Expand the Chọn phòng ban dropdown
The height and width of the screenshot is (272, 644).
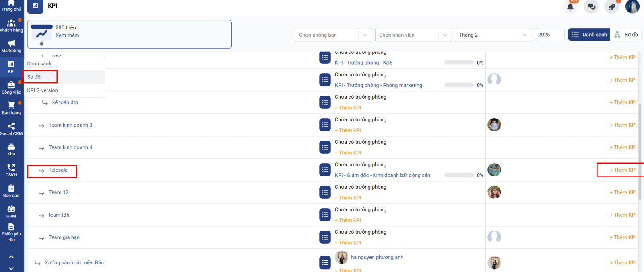pyautogui.click(x=333, y=35)
